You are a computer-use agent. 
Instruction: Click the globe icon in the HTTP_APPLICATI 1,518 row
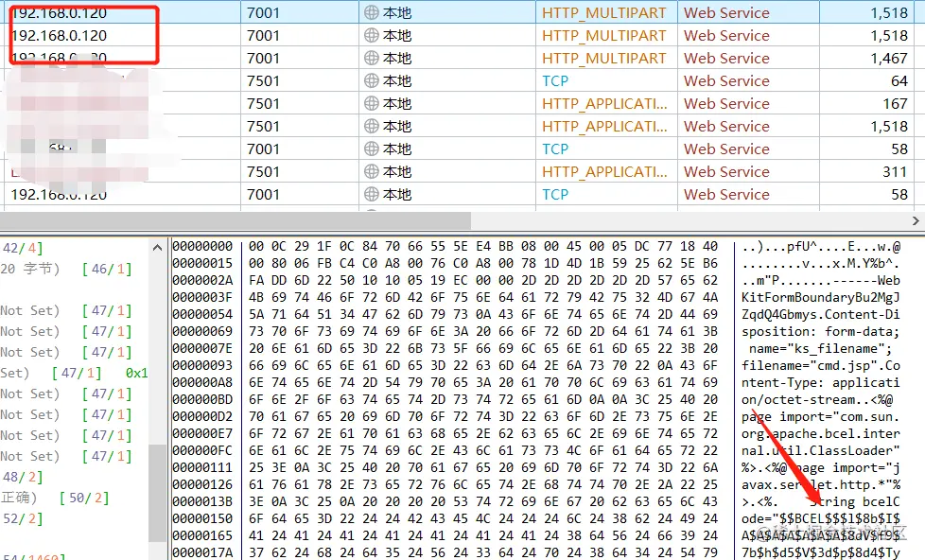[x=371, y=126]
